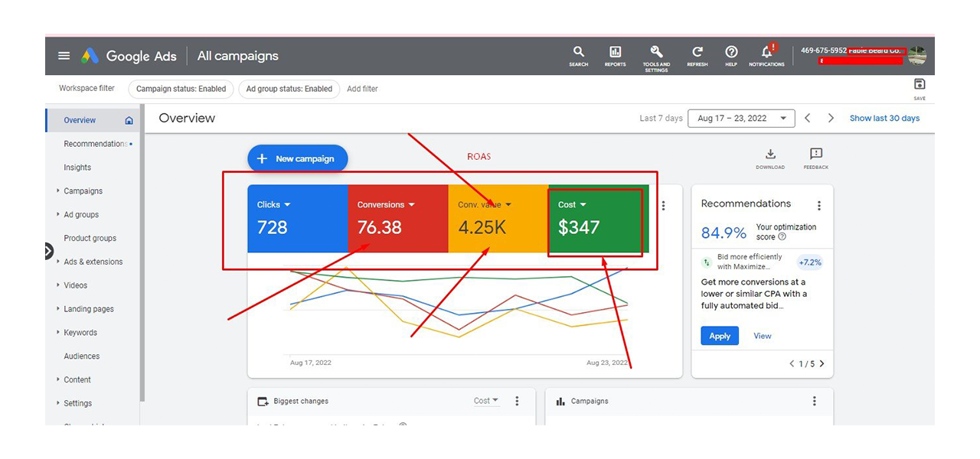The height and width of the screenshot is (459, 980).
Task: Click the Add filter field
Action: (x=362, y=89)
